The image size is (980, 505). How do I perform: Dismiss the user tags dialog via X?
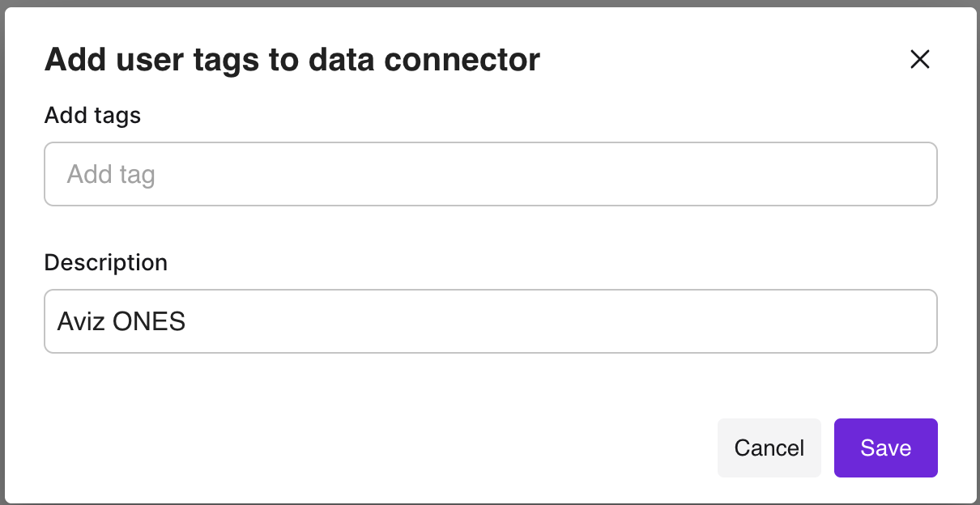pyautogui.click(x=919, y=59)
